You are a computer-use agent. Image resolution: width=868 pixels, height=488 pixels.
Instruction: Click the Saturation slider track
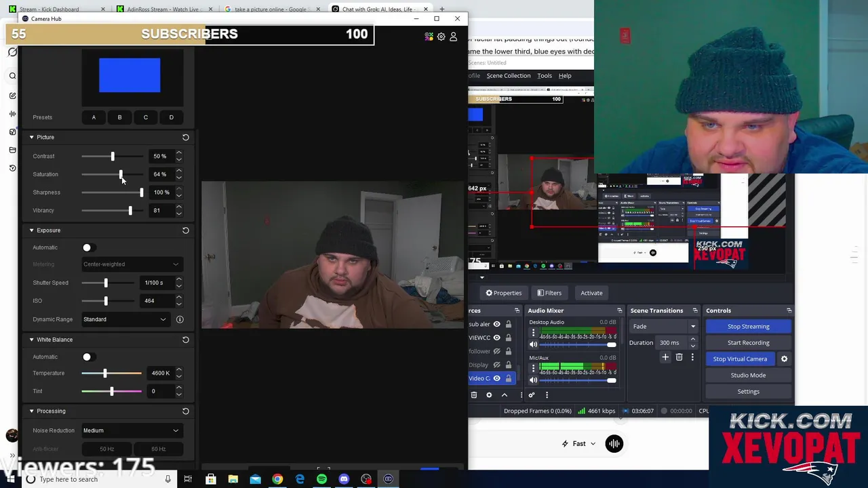click(112, 174)
